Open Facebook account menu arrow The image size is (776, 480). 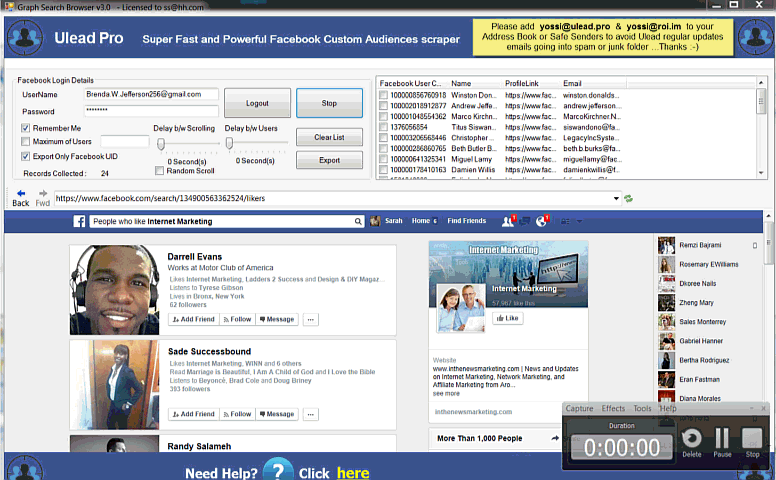(580, 221)
